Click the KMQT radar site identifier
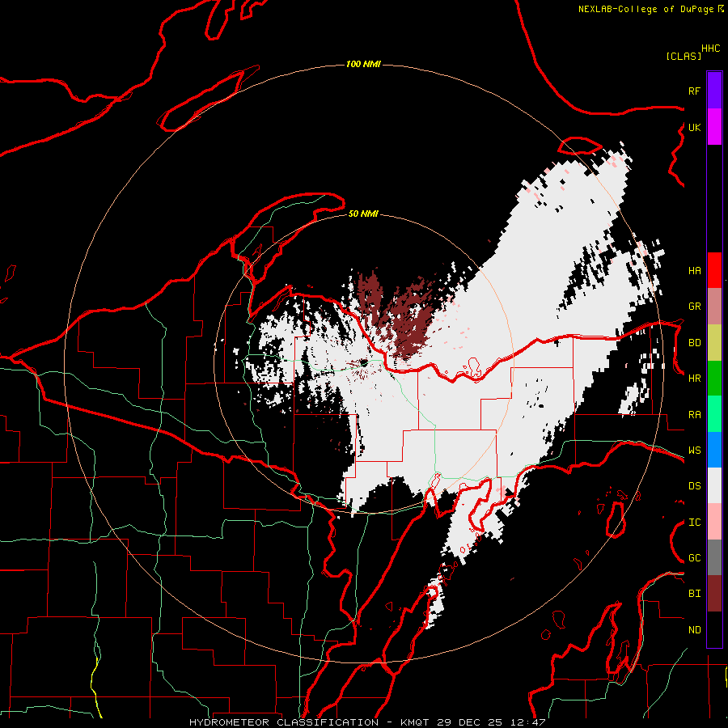Image resolution: width=728 pixels, height=728 pixels. (415, 722)
